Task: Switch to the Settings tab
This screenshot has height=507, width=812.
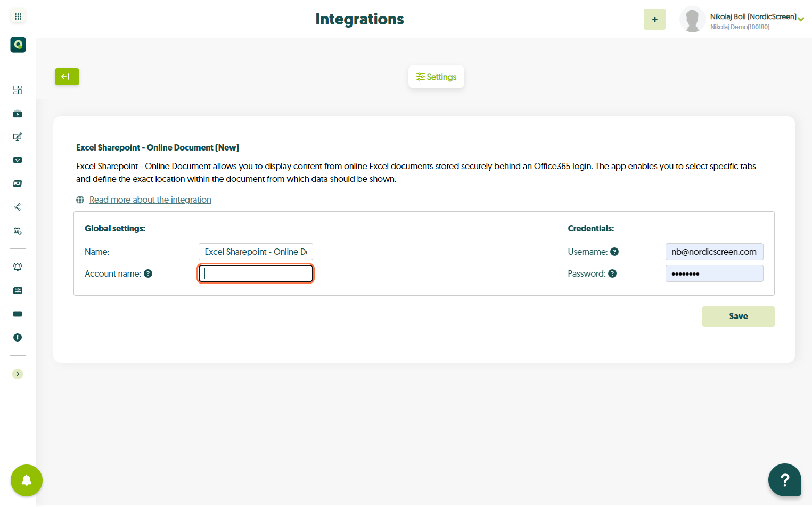Action: (436, 77)
